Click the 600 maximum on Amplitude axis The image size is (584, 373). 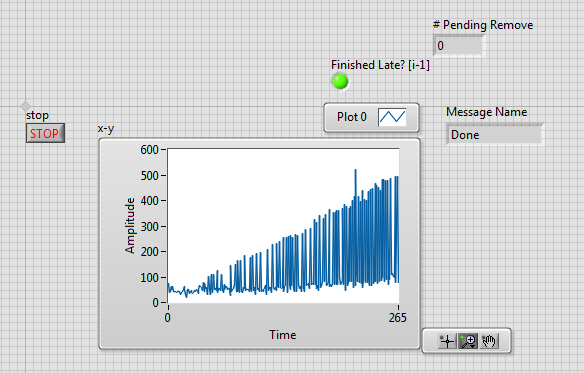[149, 150]
